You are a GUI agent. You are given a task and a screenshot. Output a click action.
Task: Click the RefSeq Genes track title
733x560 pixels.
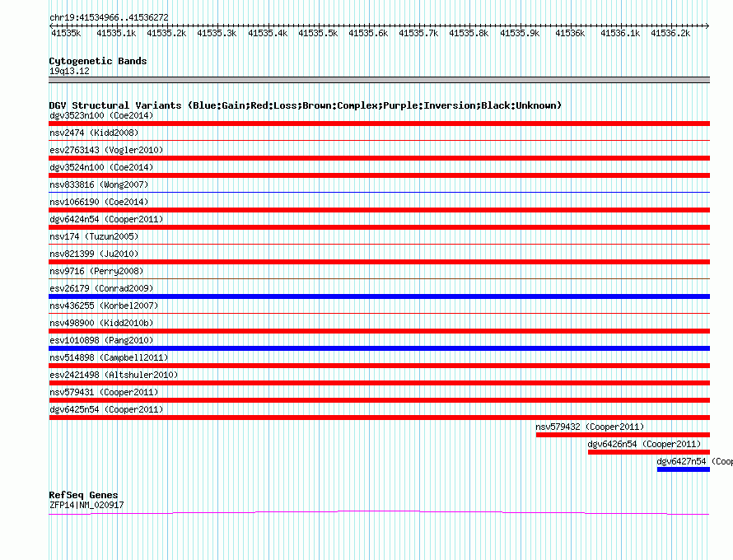coord(83,495)
